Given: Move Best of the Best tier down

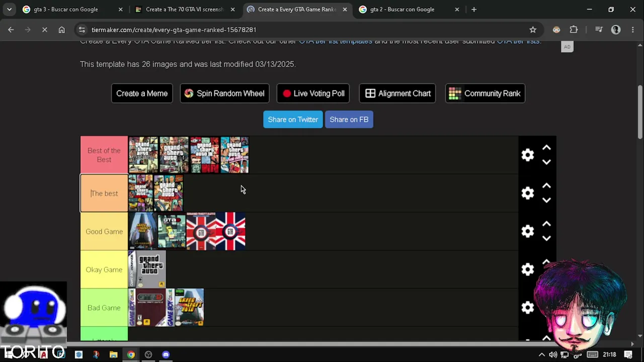Looking at the screenshot, I should click(546, 162).
